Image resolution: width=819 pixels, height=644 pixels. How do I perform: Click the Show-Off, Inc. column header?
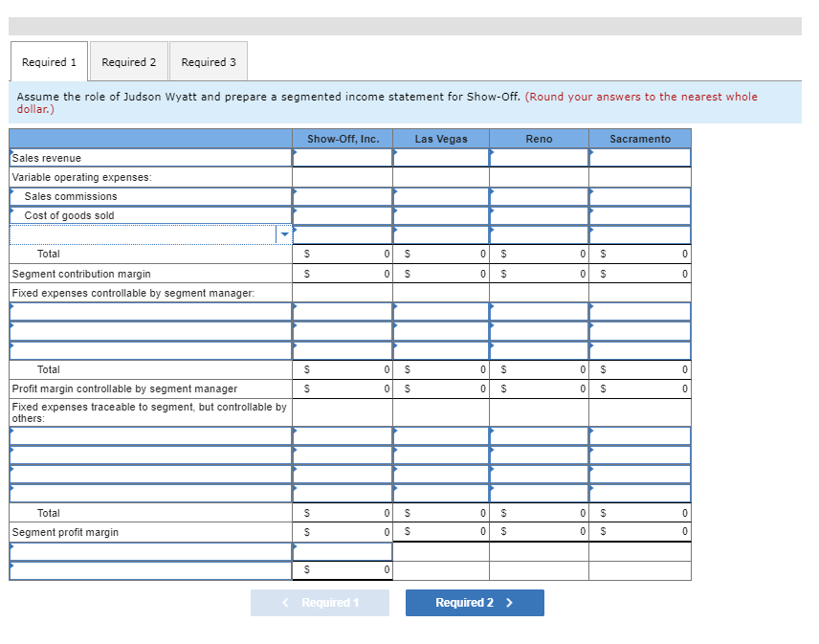[343, 138]
